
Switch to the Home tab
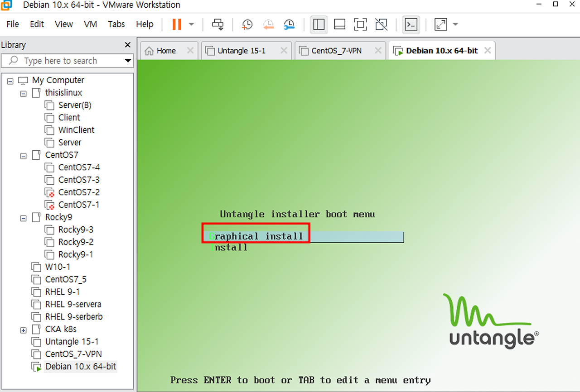pos(166,51)
